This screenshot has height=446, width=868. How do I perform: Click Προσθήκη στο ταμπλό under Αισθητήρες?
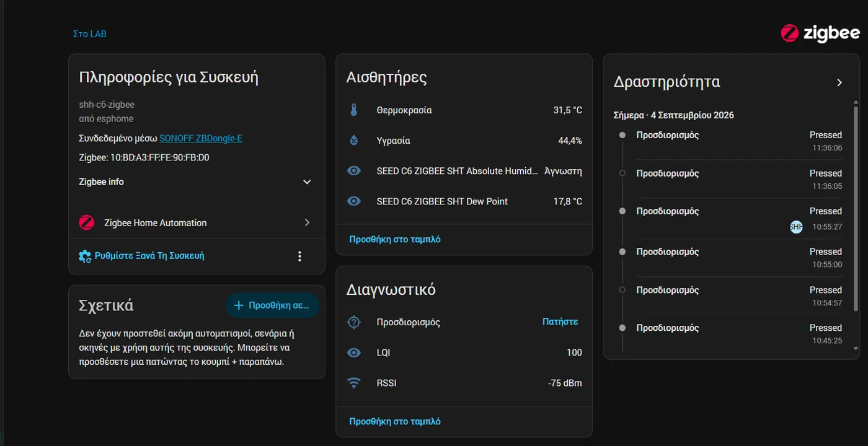point(395,239)
